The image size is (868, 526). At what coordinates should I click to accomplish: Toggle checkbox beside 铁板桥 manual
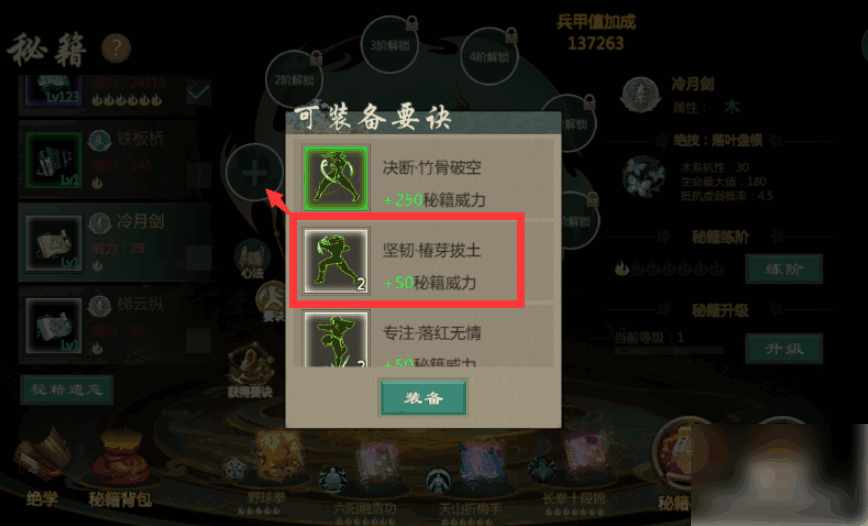(x=198, y=175)
